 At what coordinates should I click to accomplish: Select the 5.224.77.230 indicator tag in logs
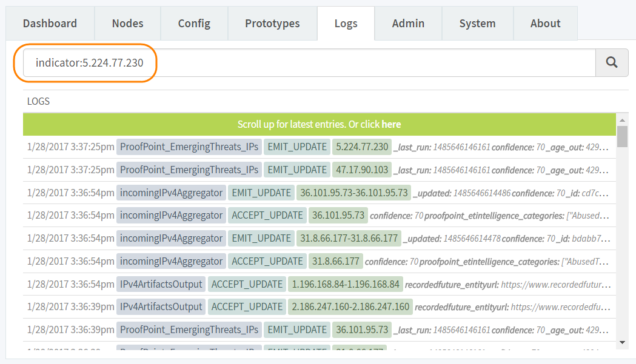(362, 147)
